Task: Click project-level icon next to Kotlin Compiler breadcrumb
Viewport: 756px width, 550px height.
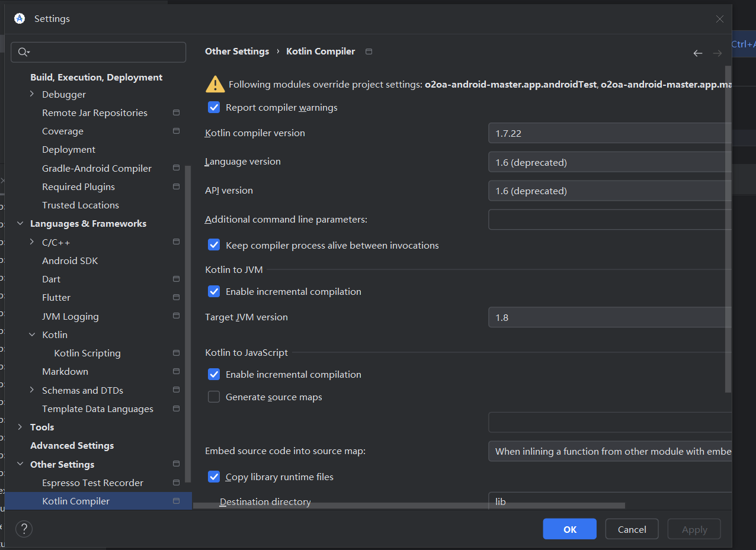Action: [x=369, y=52]
